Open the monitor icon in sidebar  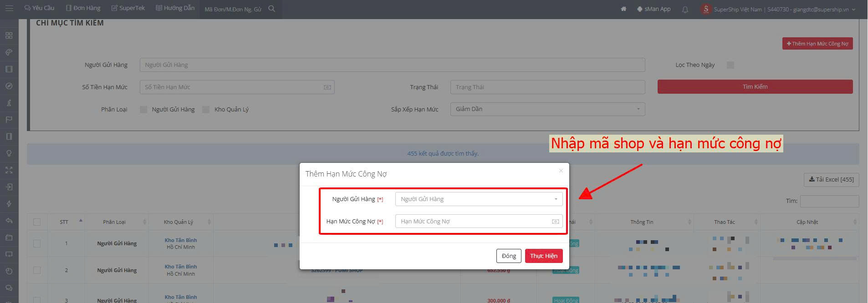pos(9,254)
